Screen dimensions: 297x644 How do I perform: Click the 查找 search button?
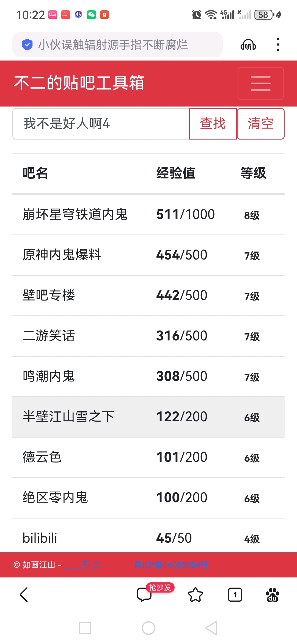(213, 124)
